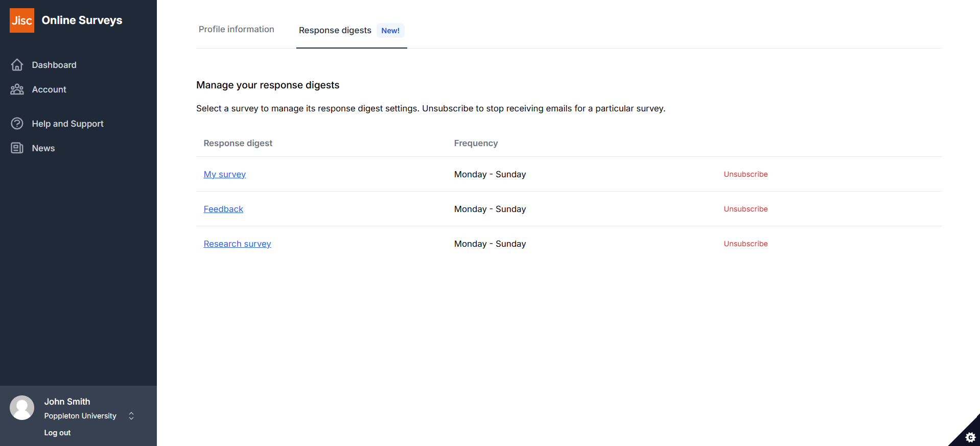This screenshot has height=446, width=980.
Task: Switch to the Profile information tab
Action: (x=237, y=29)
